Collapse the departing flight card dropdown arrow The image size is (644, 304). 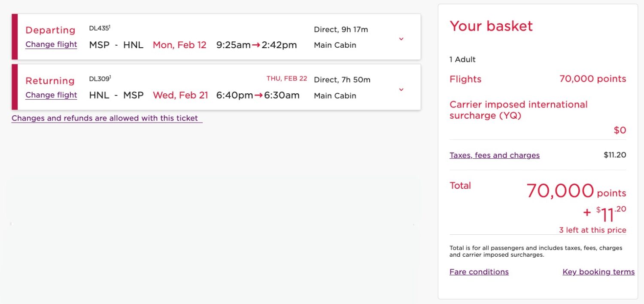pos(401,39)
